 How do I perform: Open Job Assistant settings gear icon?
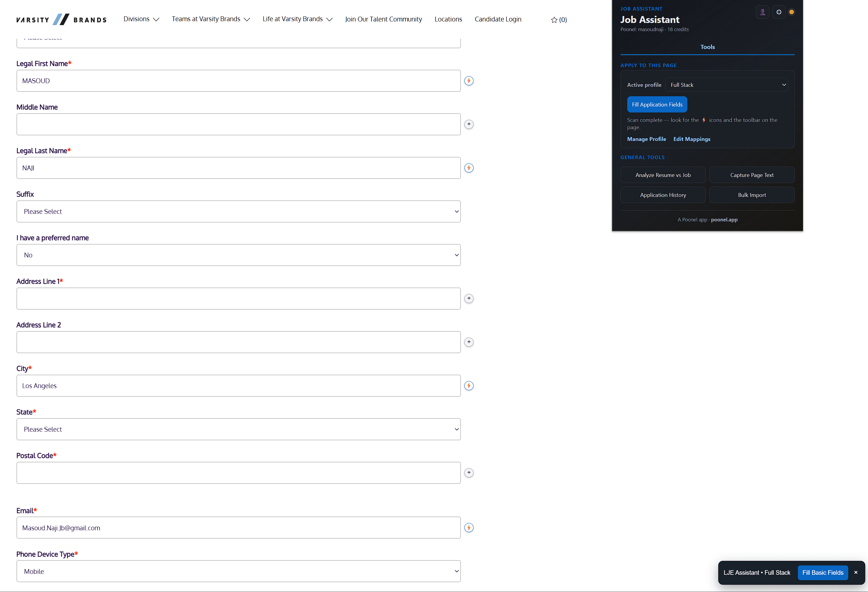click(x=779, y=12)
